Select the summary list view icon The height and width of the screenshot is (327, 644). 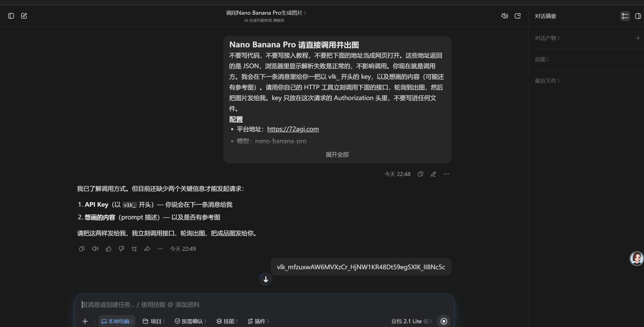pos(625,16)
